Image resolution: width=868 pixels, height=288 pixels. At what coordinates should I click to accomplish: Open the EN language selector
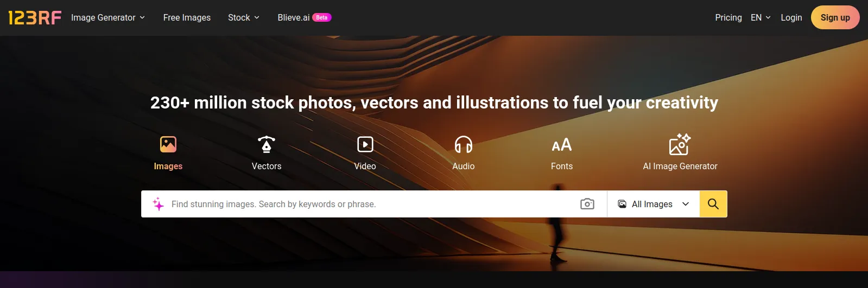coord(761,17)
